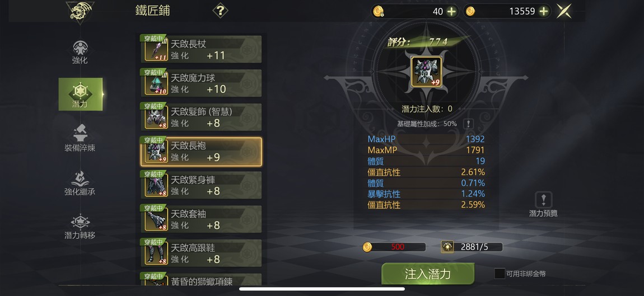Close the blacksmith with crossed swords icon
The height and width of the screenshot is (296, 644).
click(564, 11)
